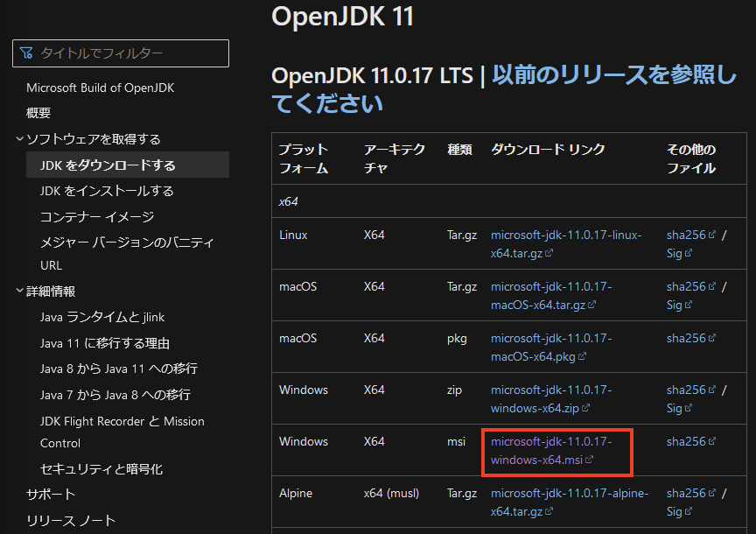Open Sig link in Linux row
Viewport: 756px width, 534px height.
pyautogui.click(x=679, y=253)
